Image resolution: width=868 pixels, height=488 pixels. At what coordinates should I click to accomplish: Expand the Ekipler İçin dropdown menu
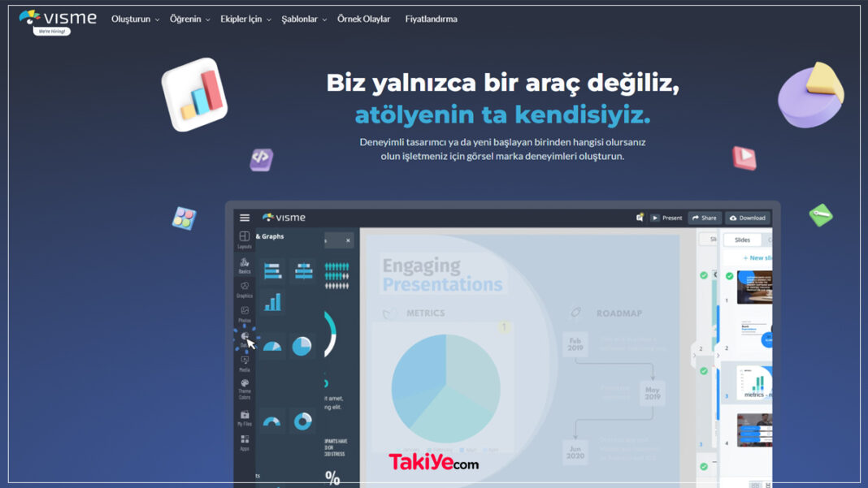pyautogui.click(x=245, y=19)
